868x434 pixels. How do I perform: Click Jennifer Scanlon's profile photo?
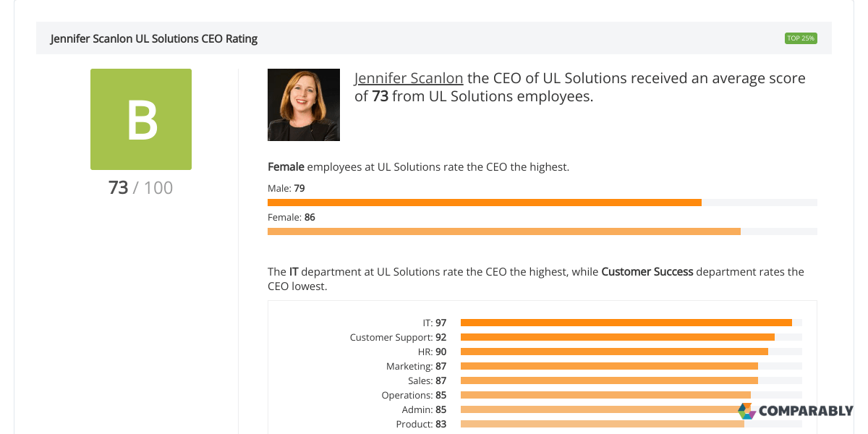pos(303,104)
